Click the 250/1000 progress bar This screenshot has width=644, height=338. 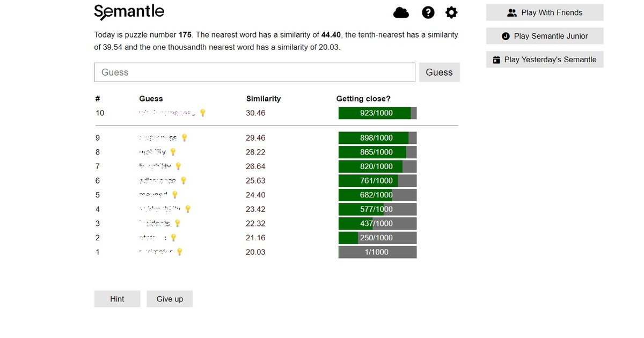(377, 238)
